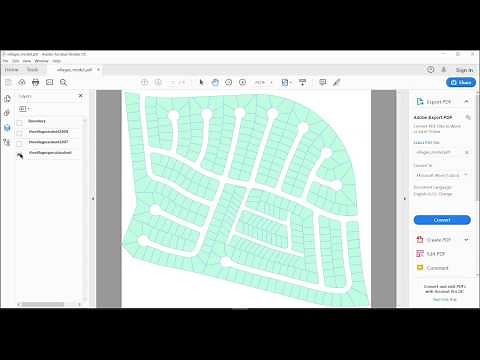Click the first layer name in list

pyautogui.click(x=37, y=121)
